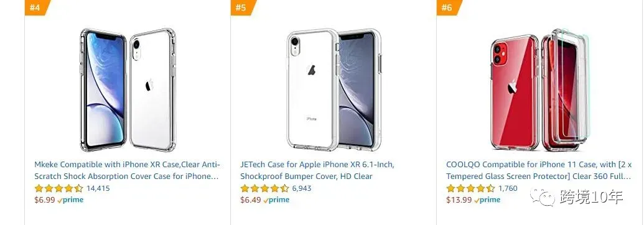Click the star rating of the JETech case

(x=264, y=188)
